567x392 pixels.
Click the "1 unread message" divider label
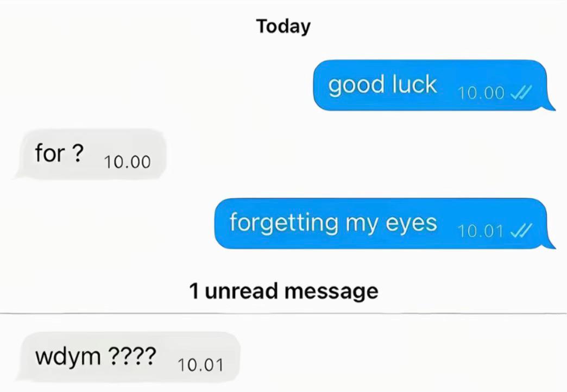(x=283, y=291)
